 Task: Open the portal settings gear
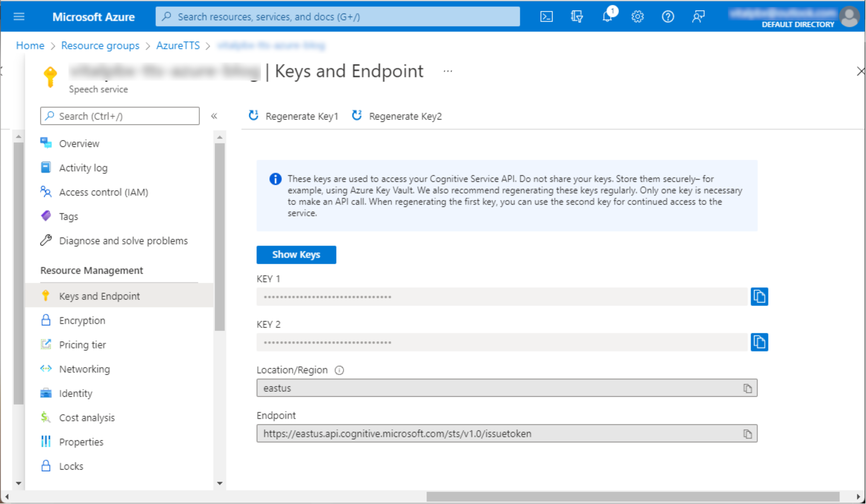(x=637, y=17)
